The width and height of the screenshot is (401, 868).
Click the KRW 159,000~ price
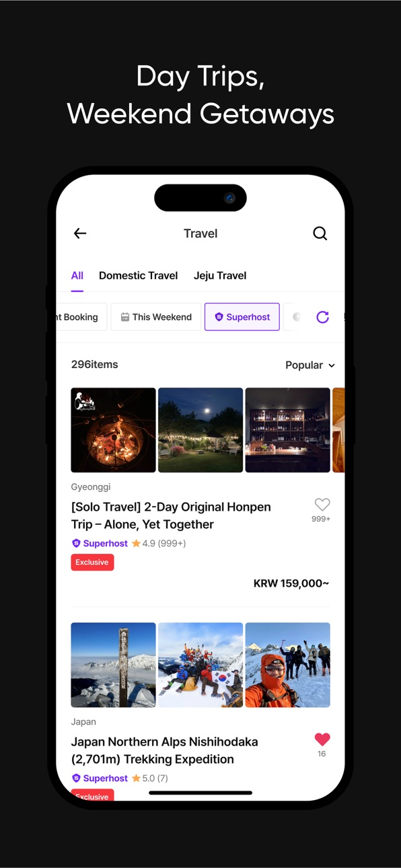click(x=291, y=583)
